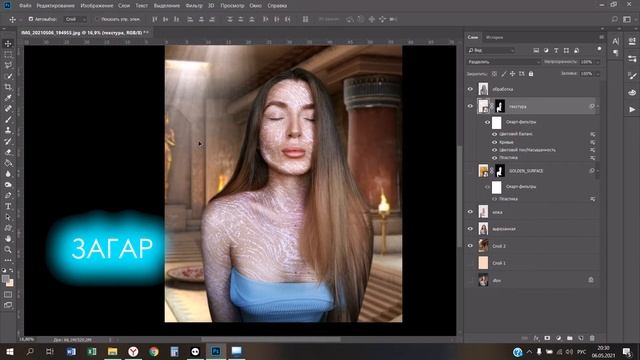Click the Add layer mask icon

(547, 338)
